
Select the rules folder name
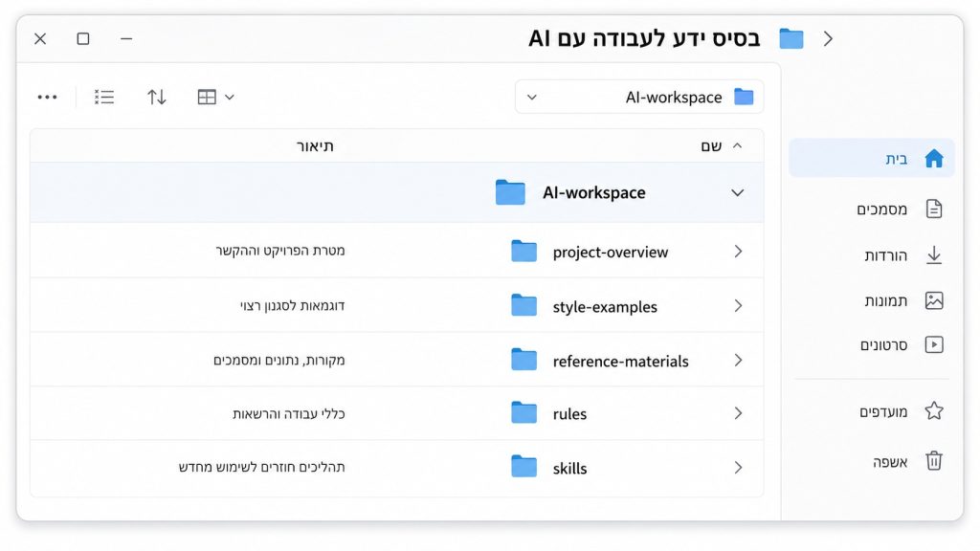(570, 414)
